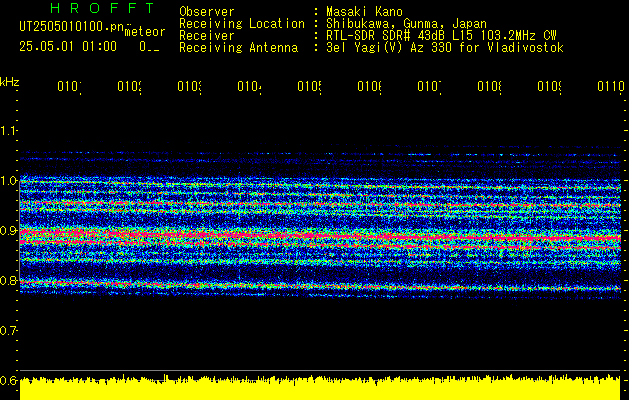Click the 'Receiver' field label
The width and height of the screenshot is (629, 400).
[207, 36]
